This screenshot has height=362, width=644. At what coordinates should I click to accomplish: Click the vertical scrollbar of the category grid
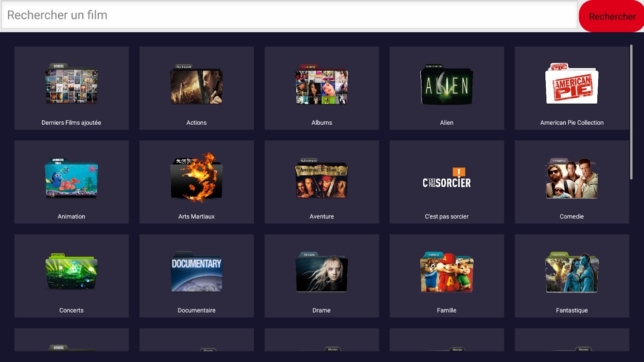[x=631, y=112]
